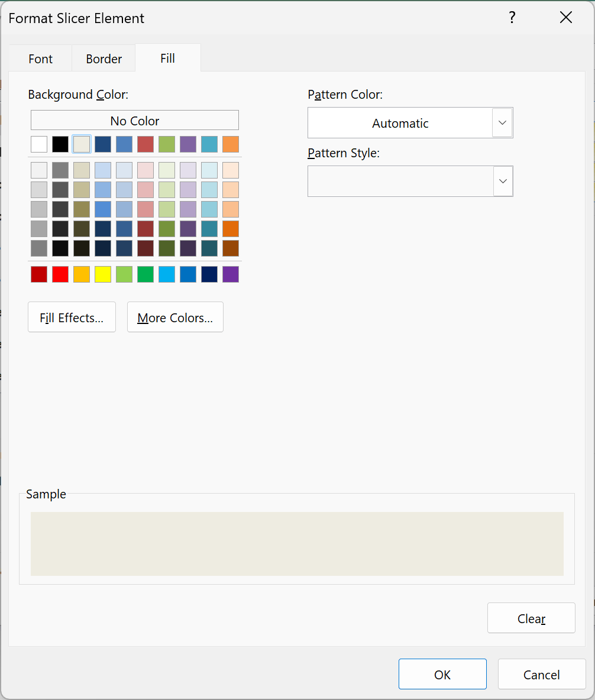
Task: Select bright red swatch in standard colors row
Action: coord(60,274)
